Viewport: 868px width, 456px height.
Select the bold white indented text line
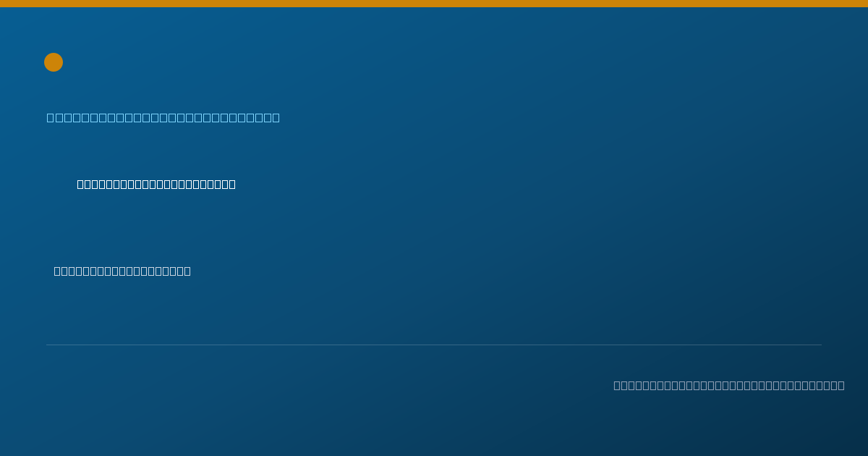pos(156,184)
